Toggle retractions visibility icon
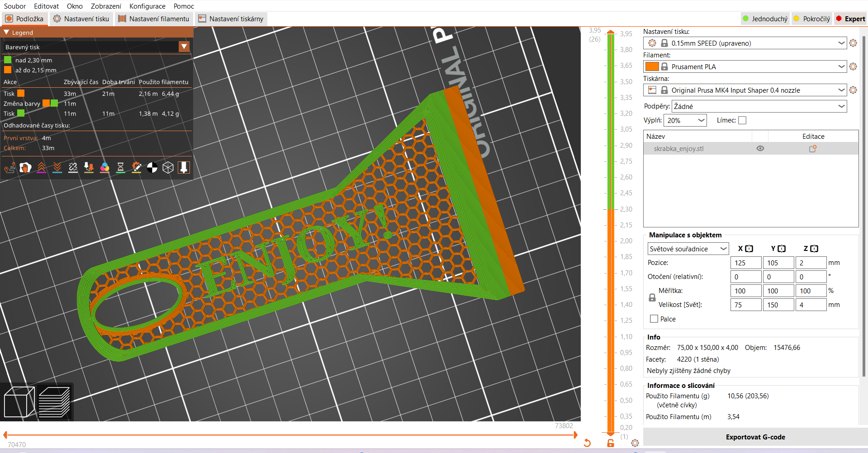 (x=41, y=168)
